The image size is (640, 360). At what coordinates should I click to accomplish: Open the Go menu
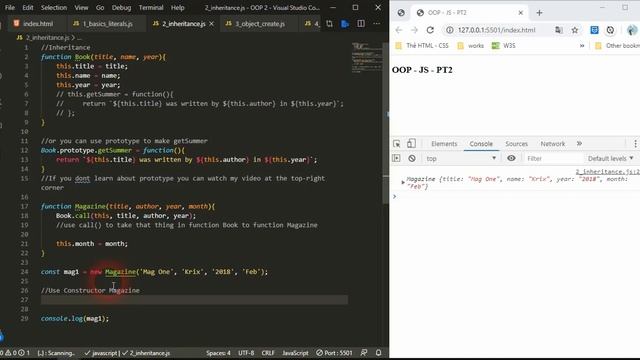pos(100,7)
